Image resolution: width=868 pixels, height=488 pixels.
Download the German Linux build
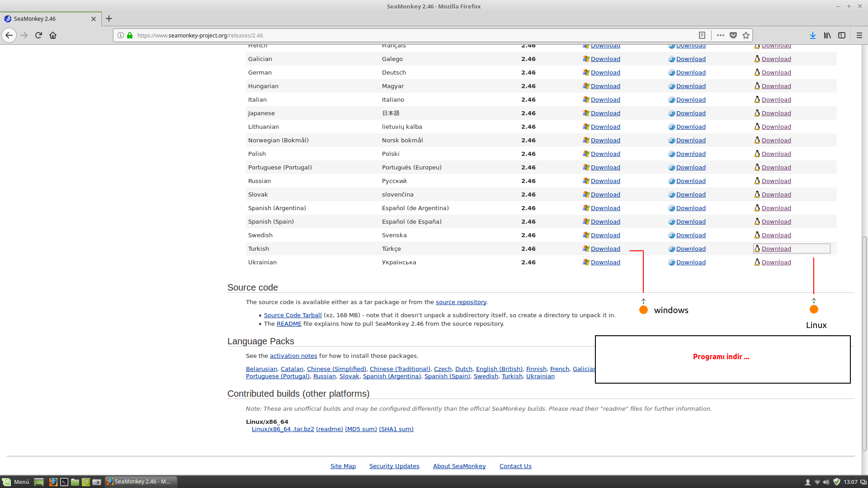776,73
